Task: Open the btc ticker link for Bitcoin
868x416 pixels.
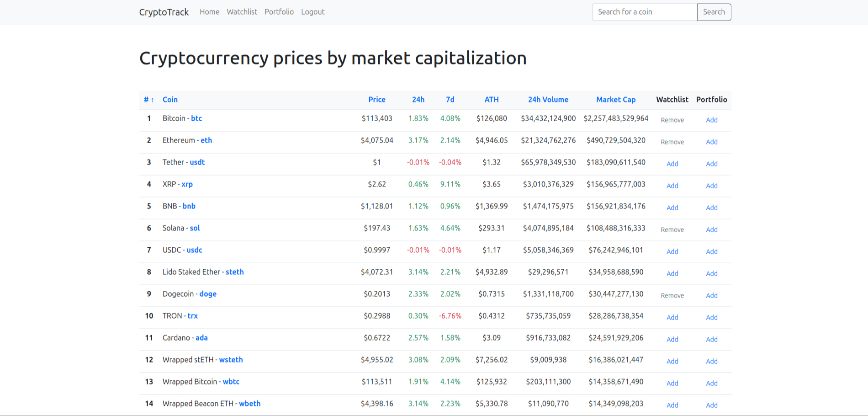Action: pos(196,118)
